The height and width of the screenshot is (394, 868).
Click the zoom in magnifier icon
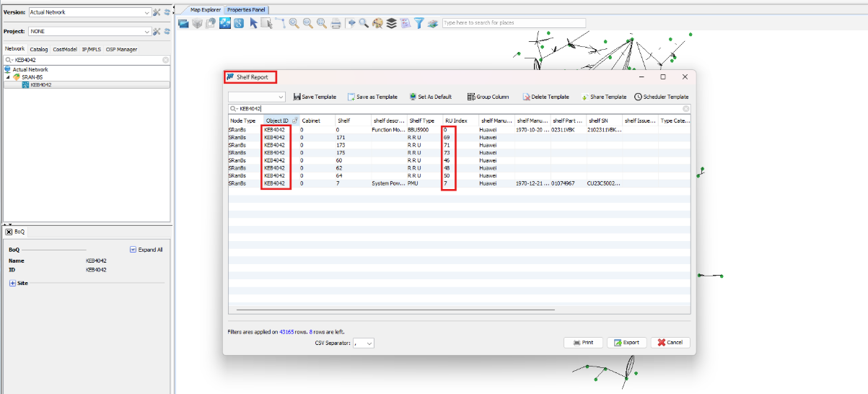pyautogui.click(x=294, y=23)
